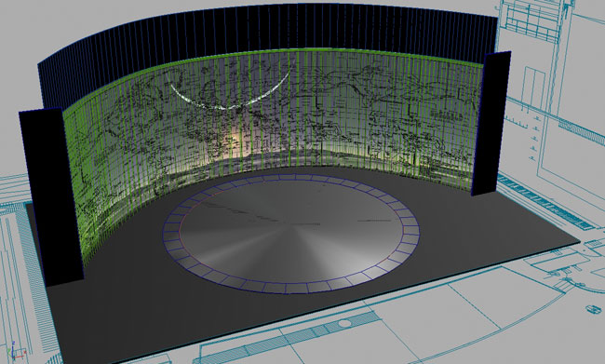The width and height of the screenshot is (605, 364).
Task: Select the left black pillar object
Action: coord(51,196)
